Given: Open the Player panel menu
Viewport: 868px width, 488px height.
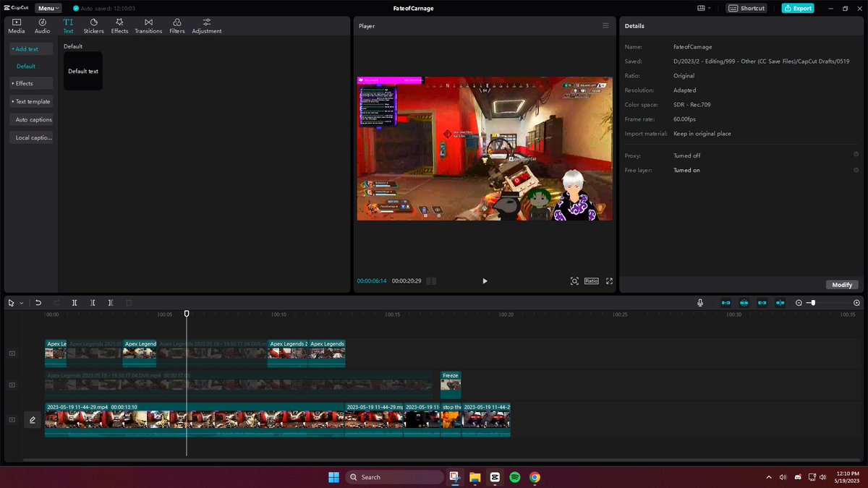Looking at the screenshot, I should point(605,25).
